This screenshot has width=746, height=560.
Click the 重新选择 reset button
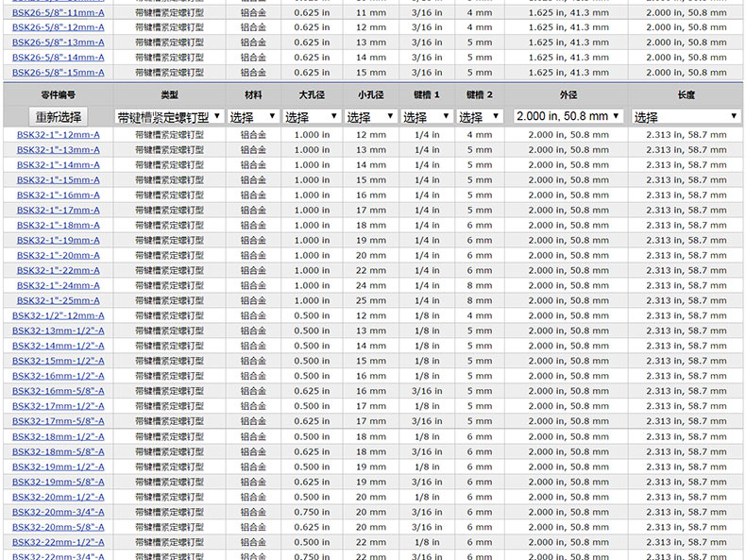[59, 117]
